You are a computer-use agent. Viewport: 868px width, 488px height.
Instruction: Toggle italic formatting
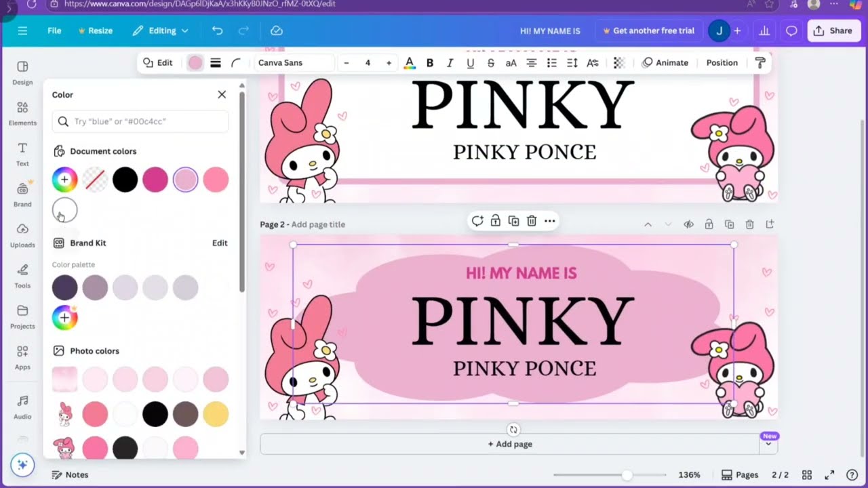(x=450, y=62)
